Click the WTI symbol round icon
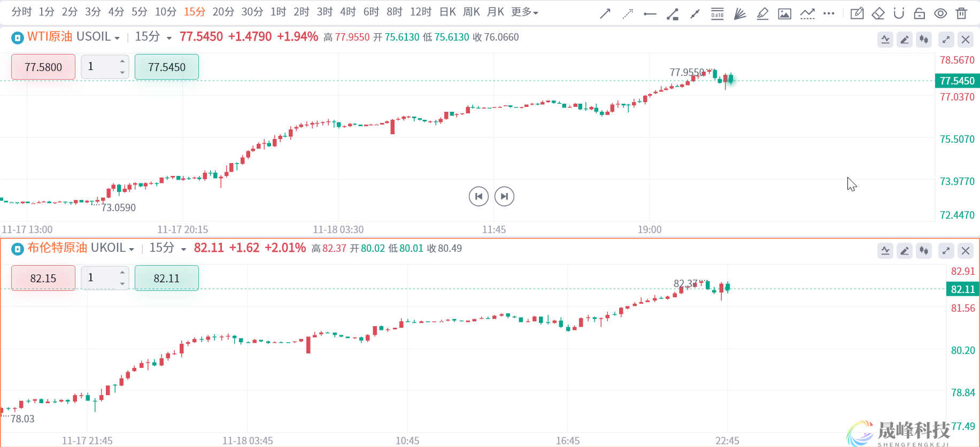Image resolution: width=980 pixels, height=447 pixels. pos(18,38)
